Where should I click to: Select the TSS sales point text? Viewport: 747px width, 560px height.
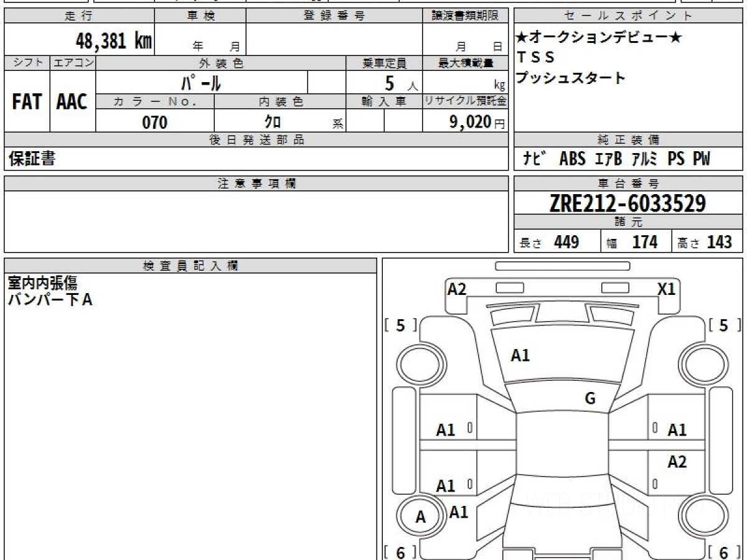click(535, 58)
